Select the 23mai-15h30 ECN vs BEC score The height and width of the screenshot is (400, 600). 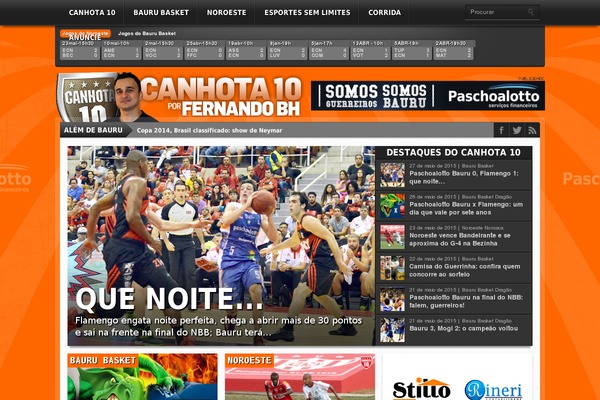(x=80, y=50)
